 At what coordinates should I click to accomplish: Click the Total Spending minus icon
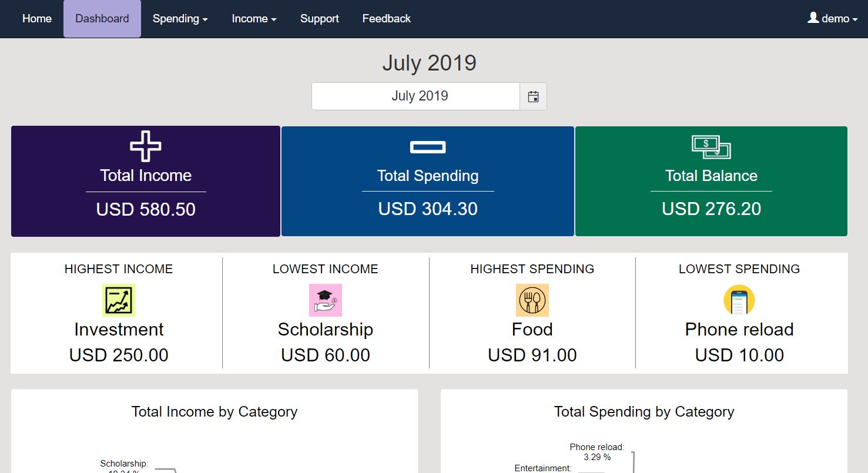pyautogui.click(x=428, y=147)
